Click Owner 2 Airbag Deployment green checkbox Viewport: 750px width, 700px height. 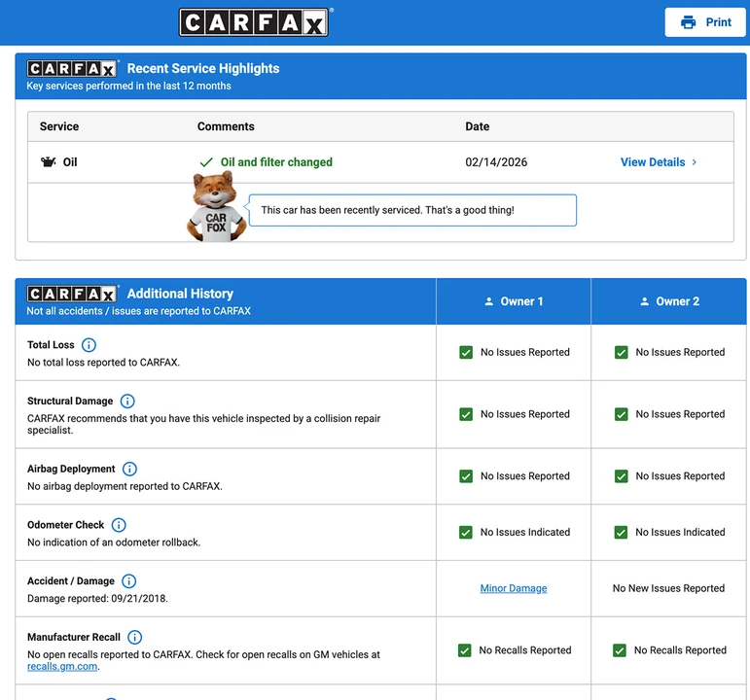coord(621,476)
